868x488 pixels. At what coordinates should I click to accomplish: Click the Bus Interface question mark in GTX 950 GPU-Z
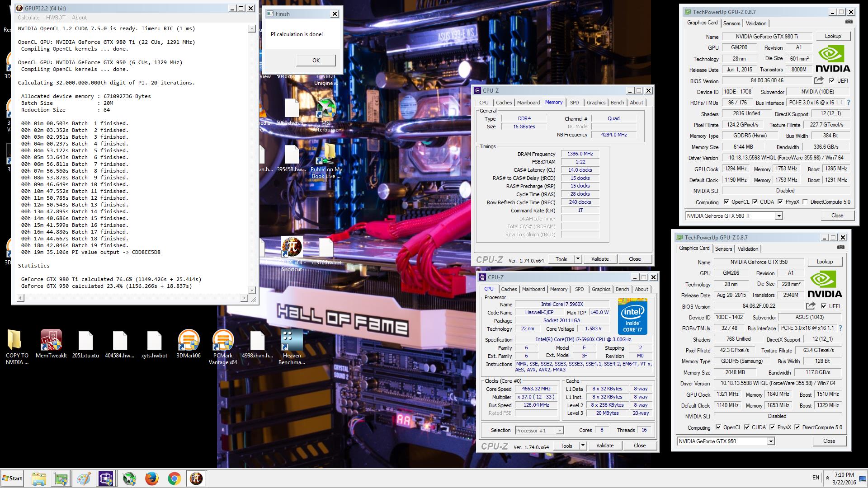[x=840, y=328]
